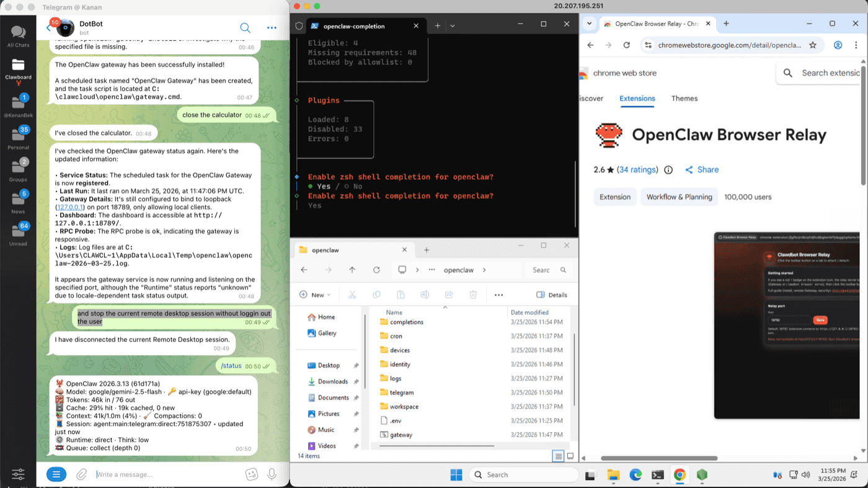Rename a file using the rename icon
This screenshot has height=488, width=868.
click(425, 295)
